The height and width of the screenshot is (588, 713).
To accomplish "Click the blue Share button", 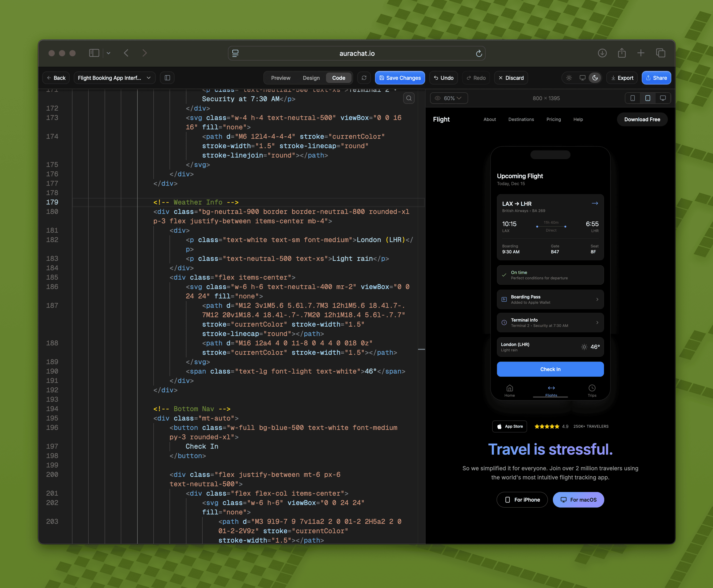I will (656, 78).
